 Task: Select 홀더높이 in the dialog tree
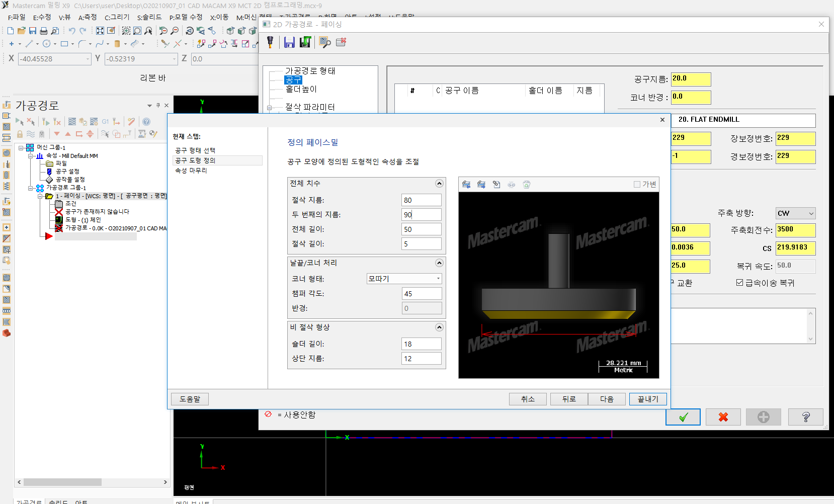click(301, 89)
